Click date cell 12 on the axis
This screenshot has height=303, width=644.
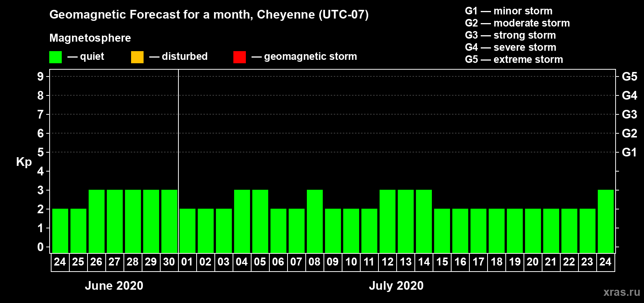coord(388,262)
